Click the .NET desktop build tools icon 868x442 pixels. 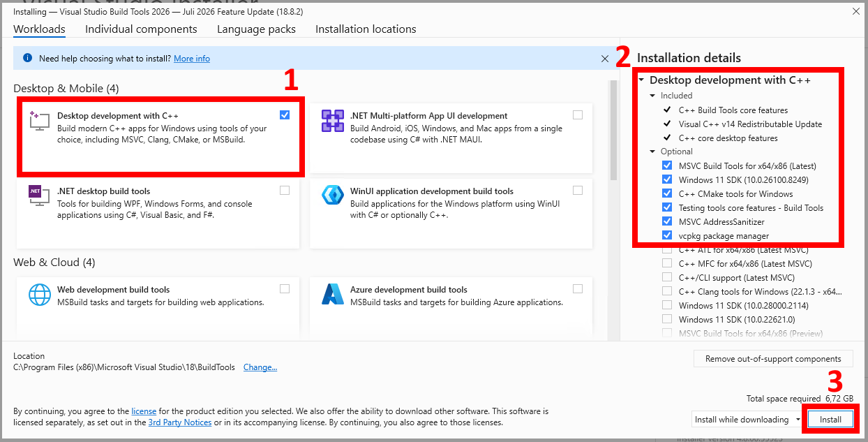[x=39, y=195]
